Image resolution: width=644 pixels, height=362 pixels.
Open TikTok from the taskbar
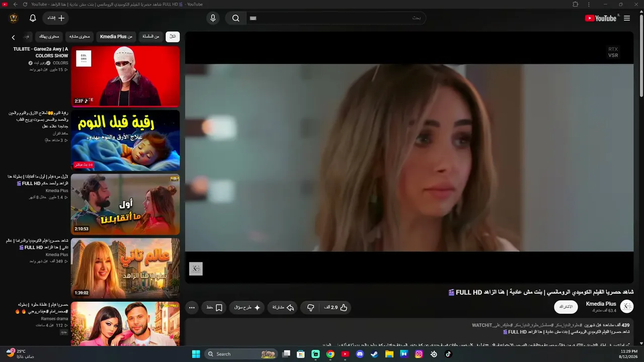448,354
